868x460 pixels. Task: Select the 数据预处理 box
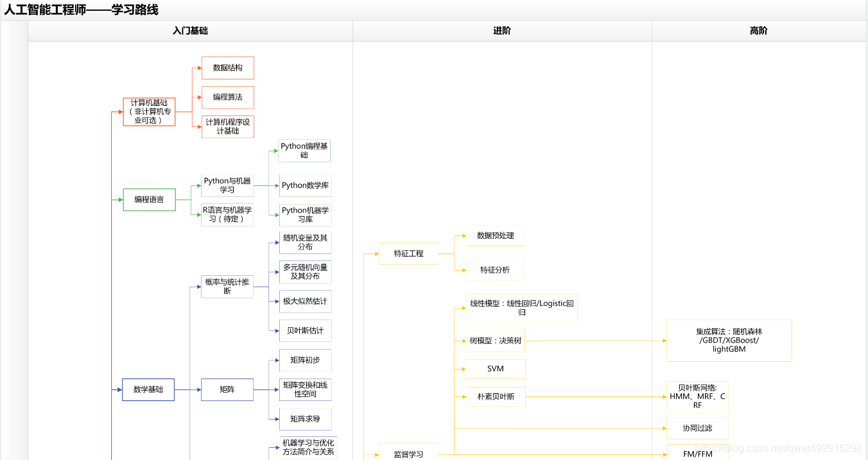click(x=496, y=236)
